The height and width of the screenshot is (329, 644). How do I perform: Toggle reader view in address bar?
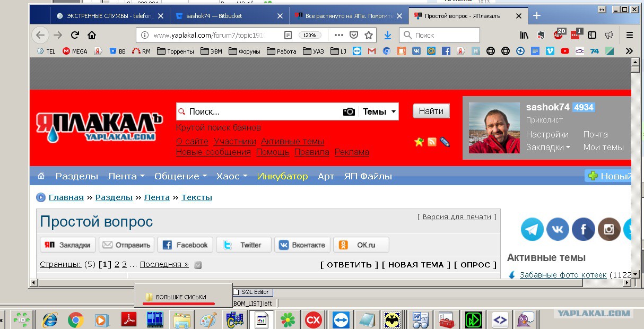[x=288, y=35]
